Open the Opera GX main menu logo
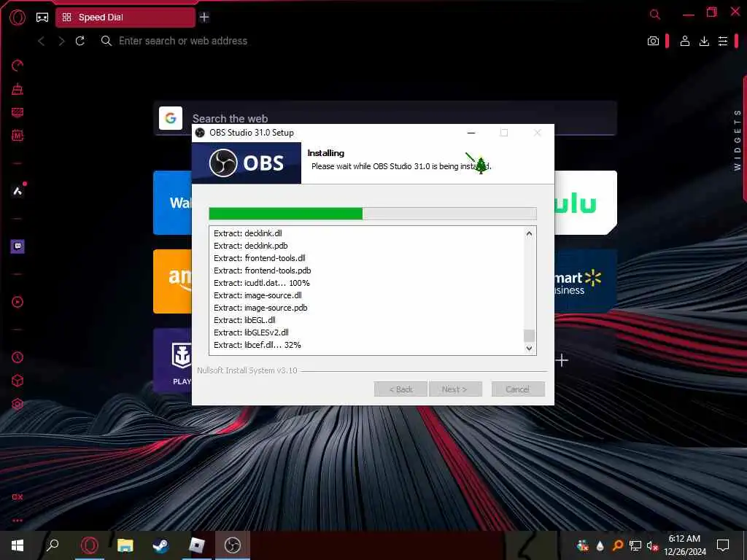This screenshot has width=747, height=560. (x=18, y=17)
